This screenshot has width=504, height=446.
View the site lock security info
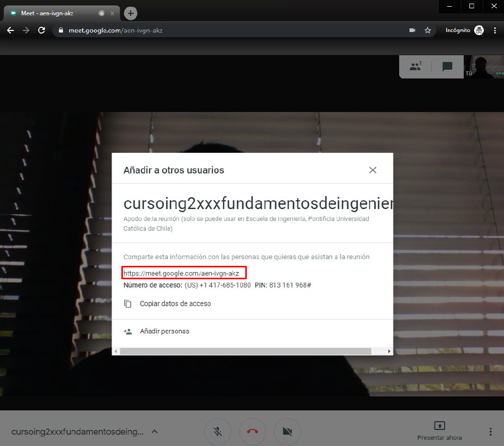pyautogui.click(x=61, y=30)
